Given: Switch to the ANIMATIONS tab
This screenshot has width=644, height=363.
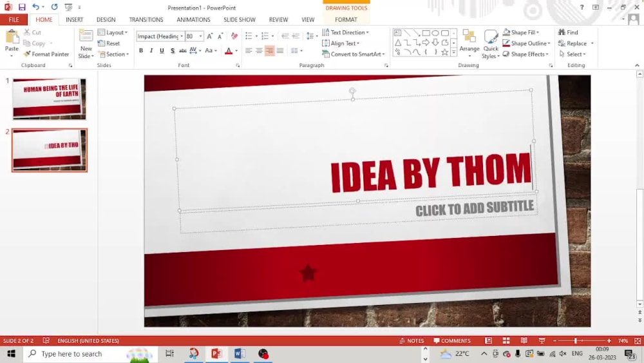Looking at the screenshot, I should [x=193, y=19].
